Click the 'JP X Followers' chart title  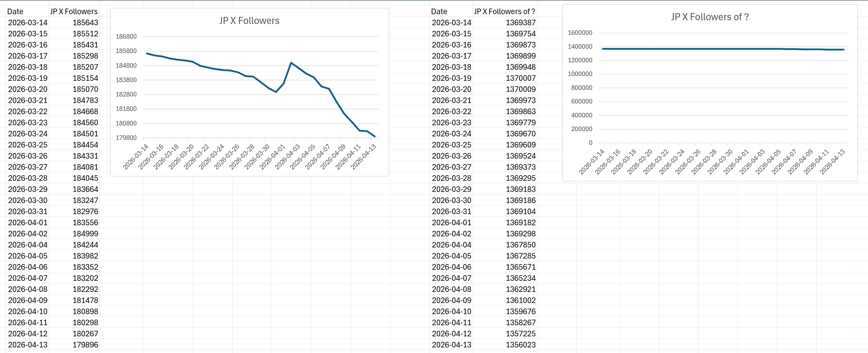(249, 21)
